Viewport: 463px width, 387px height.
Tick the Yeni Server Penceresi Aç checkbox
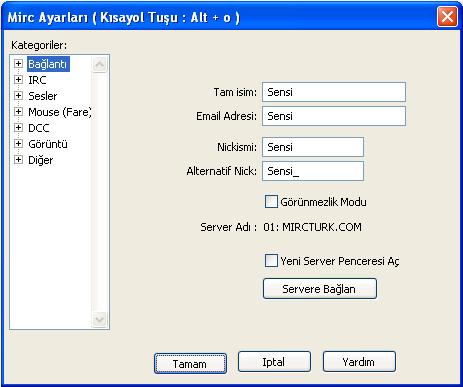click(x=271, y=261)
